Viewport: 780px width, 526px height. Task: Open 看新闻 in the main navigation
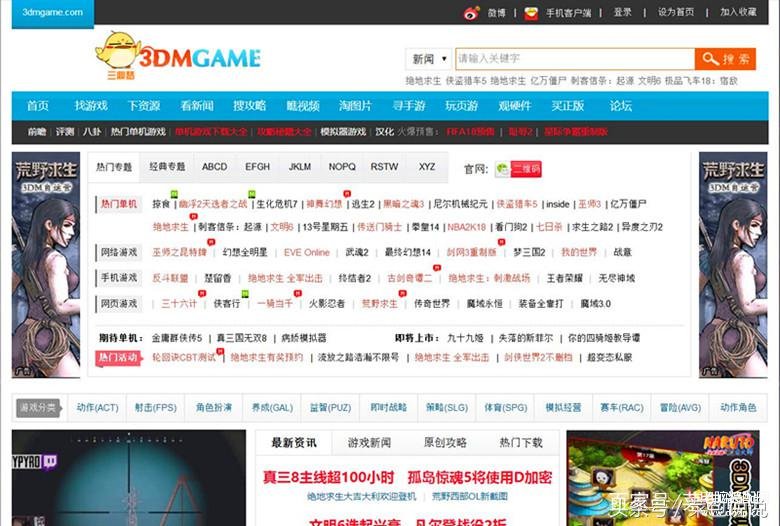pos(197,105)
